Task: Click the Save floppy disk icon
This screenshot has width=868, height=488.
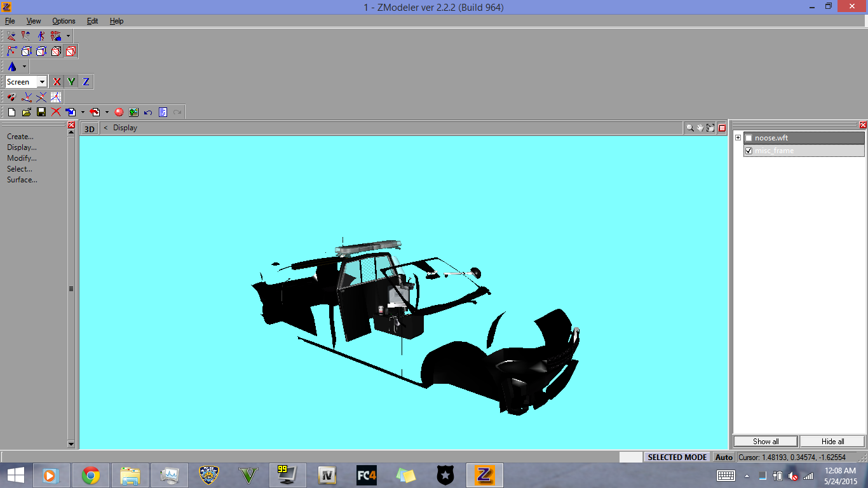Action: (x=41, y=112)
